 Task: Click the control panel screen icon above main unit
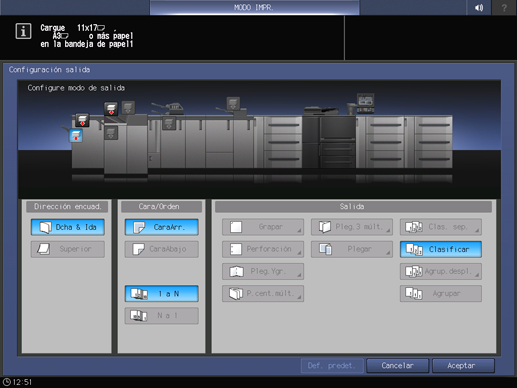point(365,103)
